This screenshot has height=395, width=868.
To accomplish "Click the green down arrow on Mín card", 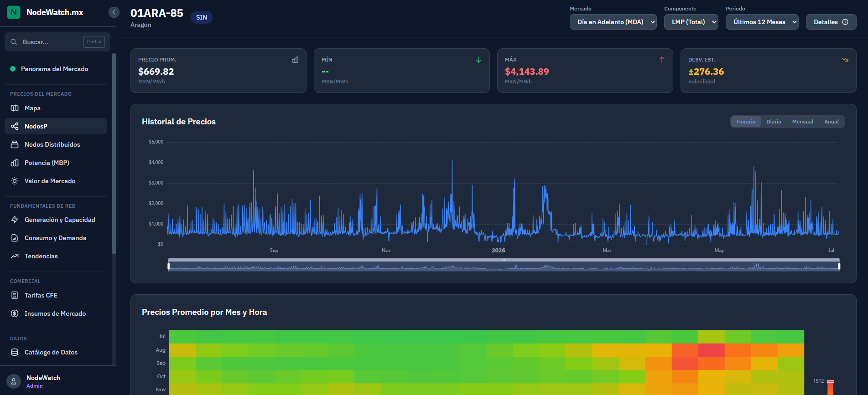I will [x=478, y=60].
